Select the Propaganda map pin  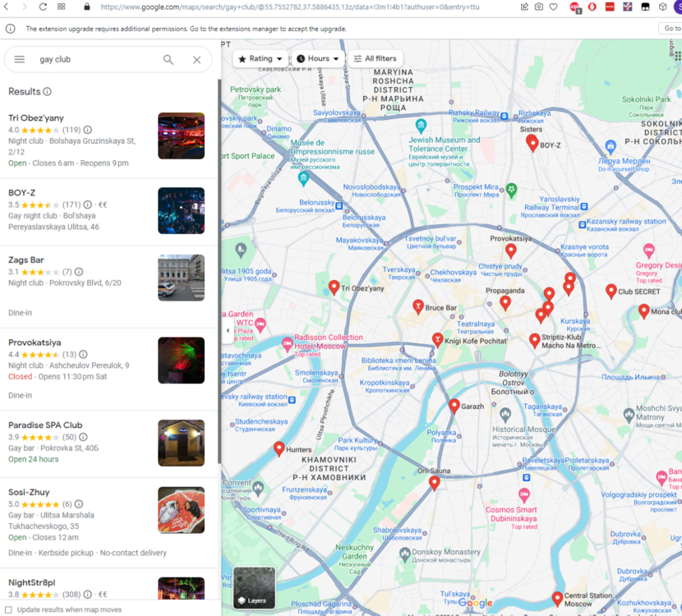[505, 302]
